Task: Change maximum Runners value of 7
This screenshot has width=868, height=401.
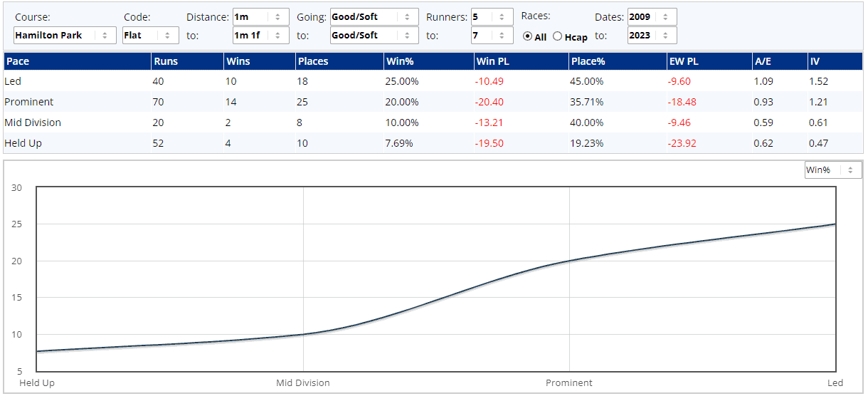Action: click(x=492, y=36)
